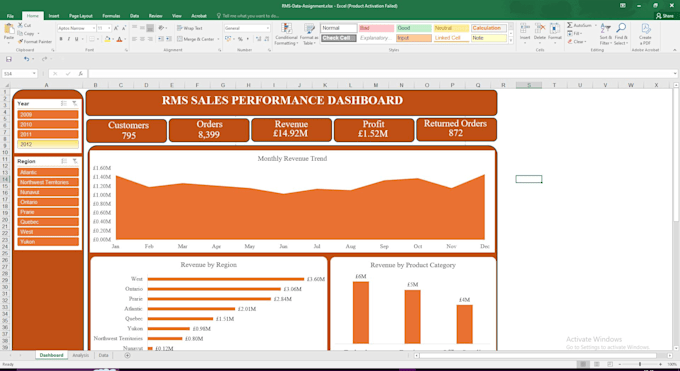Expand the Merge & Center dropdown arrow

218,39
